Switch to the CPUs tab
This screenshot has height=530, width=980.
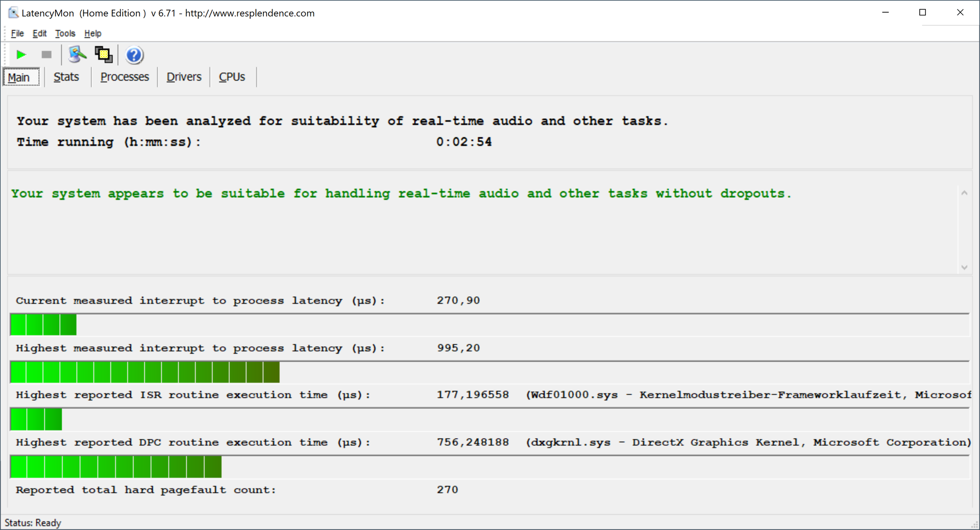pos(232,77)
